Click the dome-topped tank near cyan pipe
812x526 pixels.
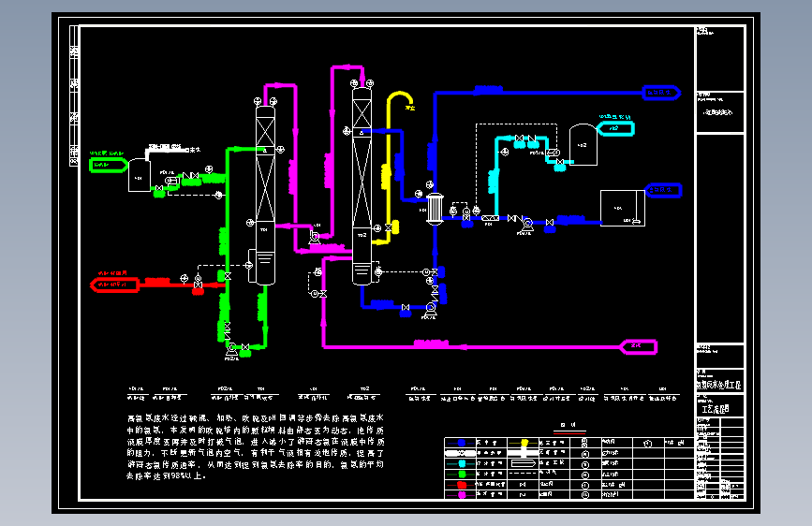tap(583, 144)
